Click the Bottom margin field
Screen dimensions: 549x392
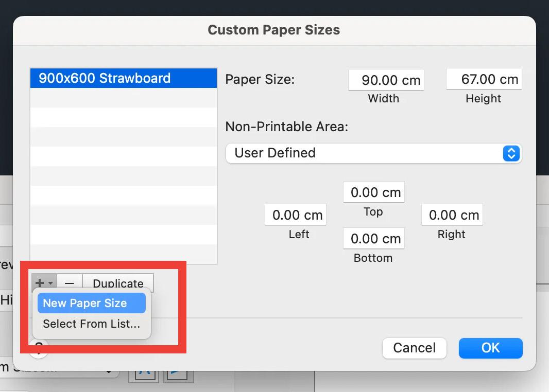374,239
